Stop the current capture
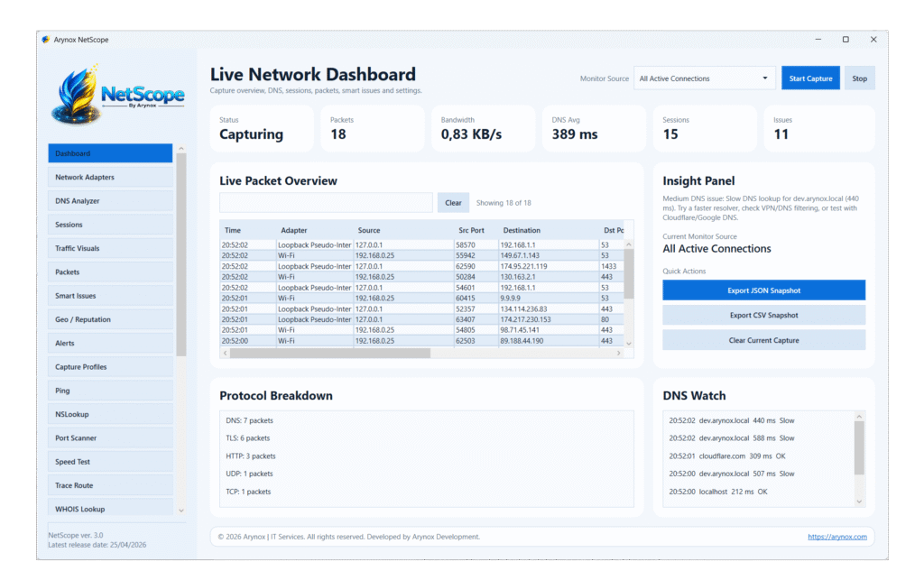This screenshot has height=580, width=924. pos(859,78)
